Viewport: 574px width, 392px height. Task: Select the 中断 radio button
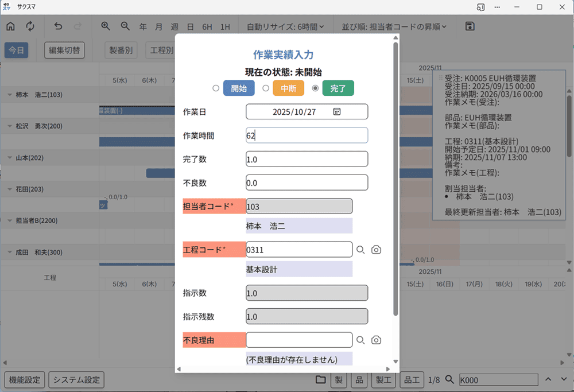pyautogui.click(x=265, y=88)
